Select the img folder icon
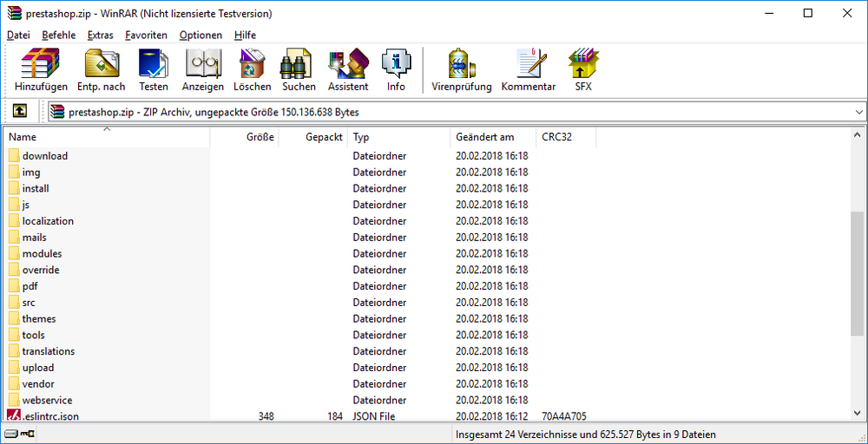Viewport: 868px width, 444px height. [15, 172]
